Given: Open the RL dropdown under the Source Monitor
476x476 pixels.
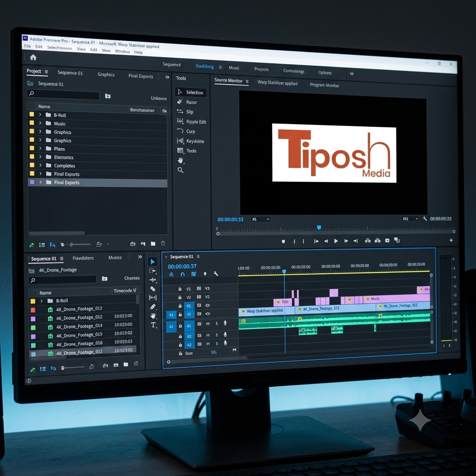Looking at the screenshot, I should [x=260, y=219].
